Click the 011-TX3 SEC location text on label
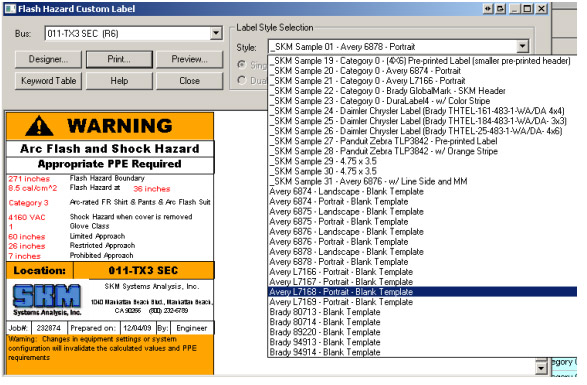Image resolution: width=587 pixels, height=385 pixels. 143,270
